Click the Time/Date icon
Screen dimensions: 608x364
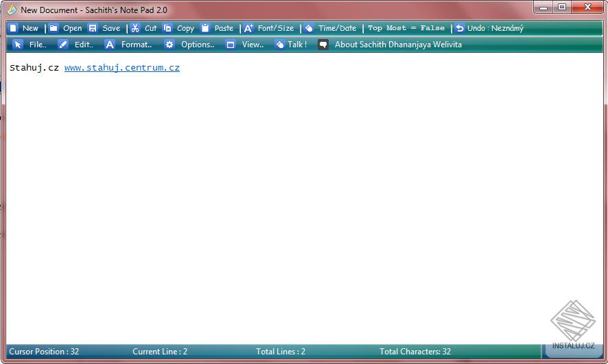click(x=309, y=28)
